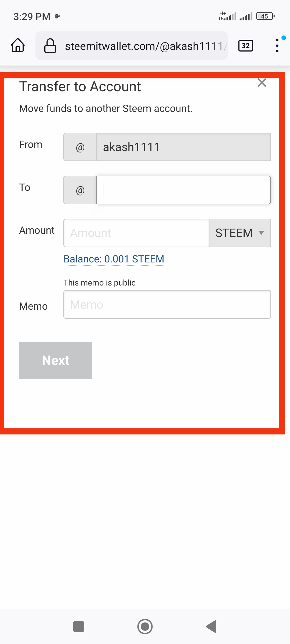Open the STEEM currency dropdown
290x644 pixels.
(240, 233)
